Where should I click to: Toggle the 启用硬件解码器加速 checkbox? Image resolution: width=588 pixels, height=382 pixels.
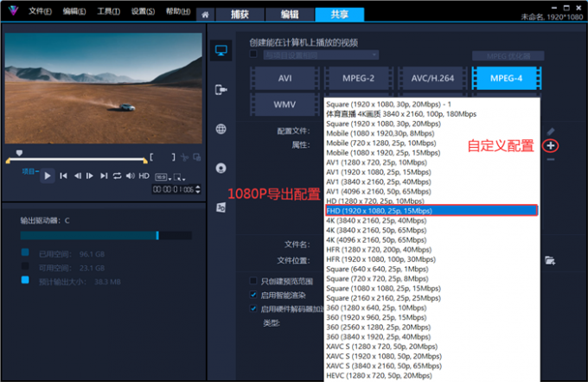[253, 308]
